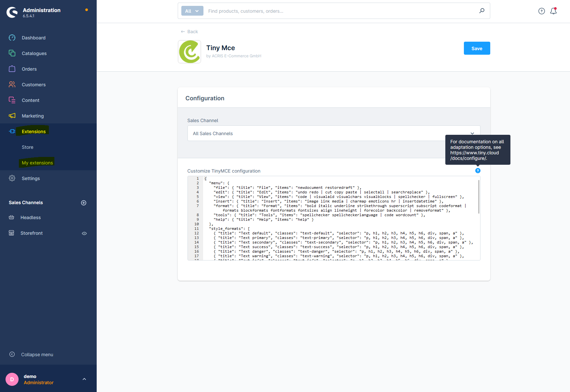Screen dimensions: 570x392
Task: Click the Settings gear icon
Action: tap(12, 178)
